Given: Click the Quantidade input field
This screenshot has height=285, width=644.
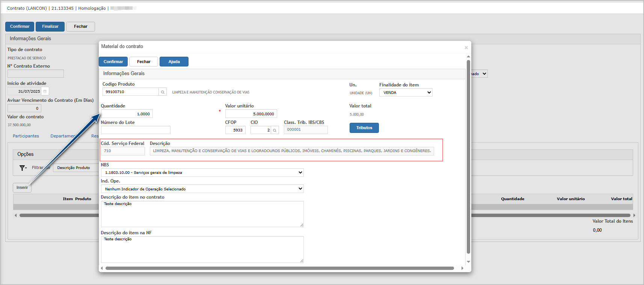Looking at the screenshot, I should [x=127, y=114].
